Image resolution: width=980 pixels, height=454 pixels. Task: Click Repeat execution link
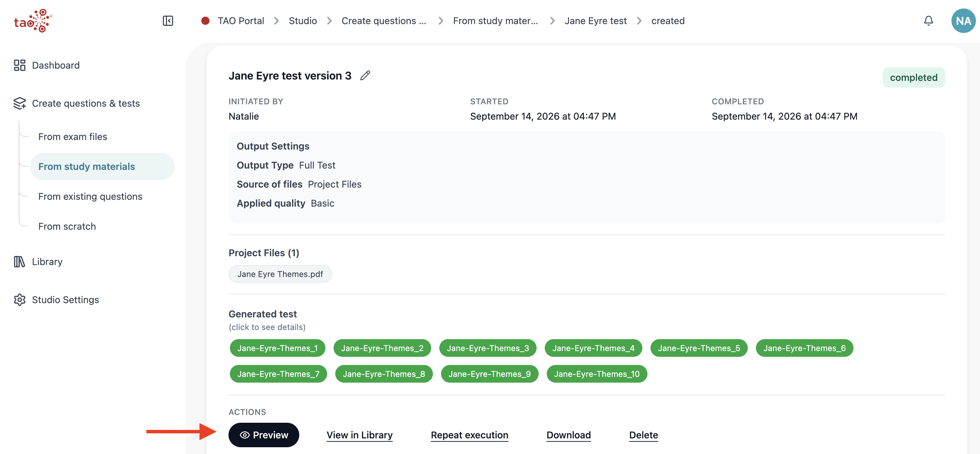(469, 435)
